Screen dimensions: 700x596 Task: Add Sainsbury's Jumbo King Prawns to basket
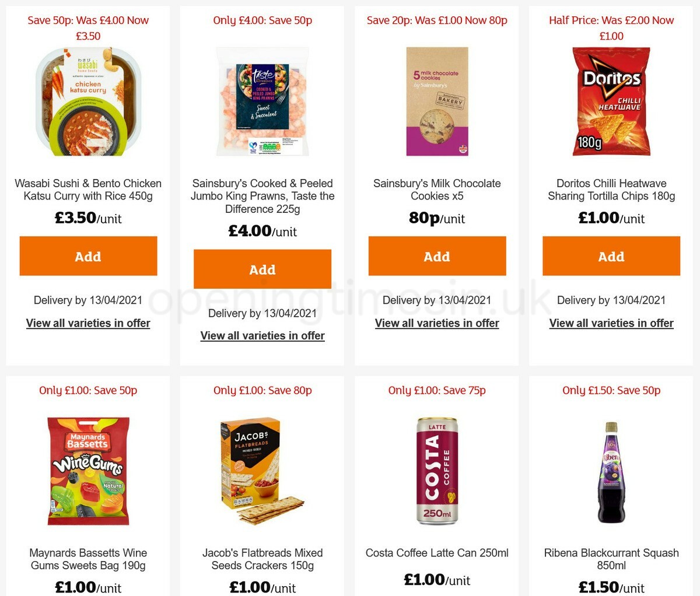[262, 269]
